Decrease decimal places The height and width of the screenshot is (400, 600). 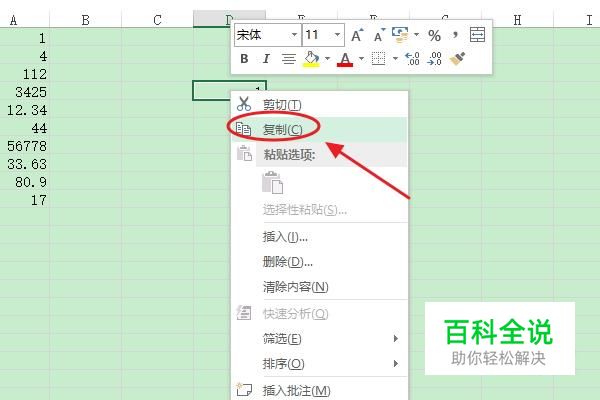coord(435,59)
